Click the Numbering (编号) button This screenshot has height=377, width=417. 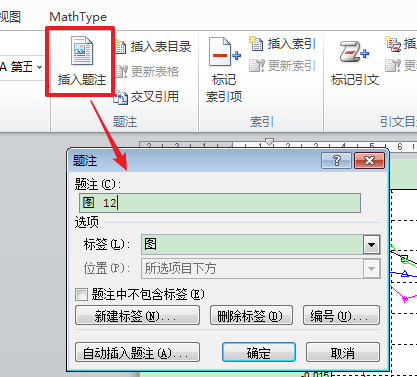pyautogui.click(x=341, y=315)
